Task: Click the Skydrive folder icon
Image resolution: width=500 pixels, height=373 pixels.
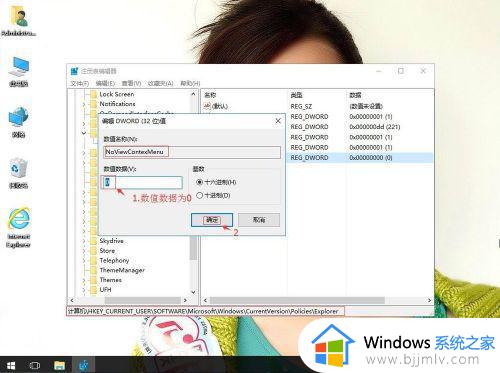Action: [x=93, y=241]
